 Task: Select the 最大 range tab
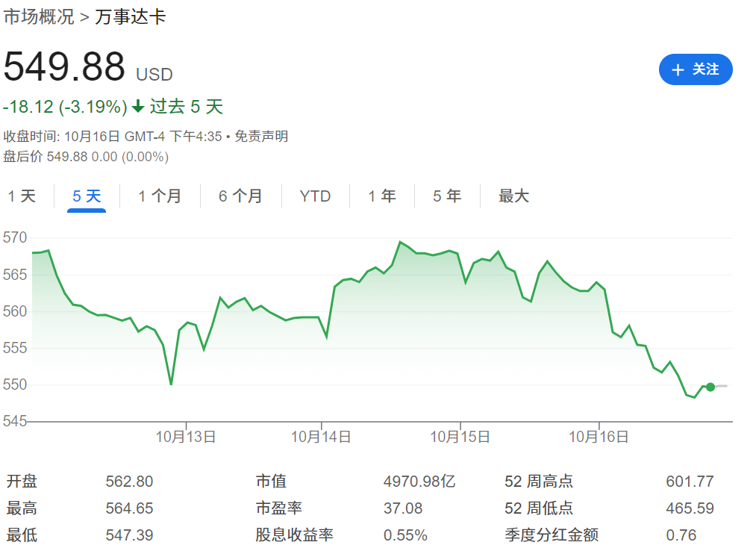click(513, 196)
